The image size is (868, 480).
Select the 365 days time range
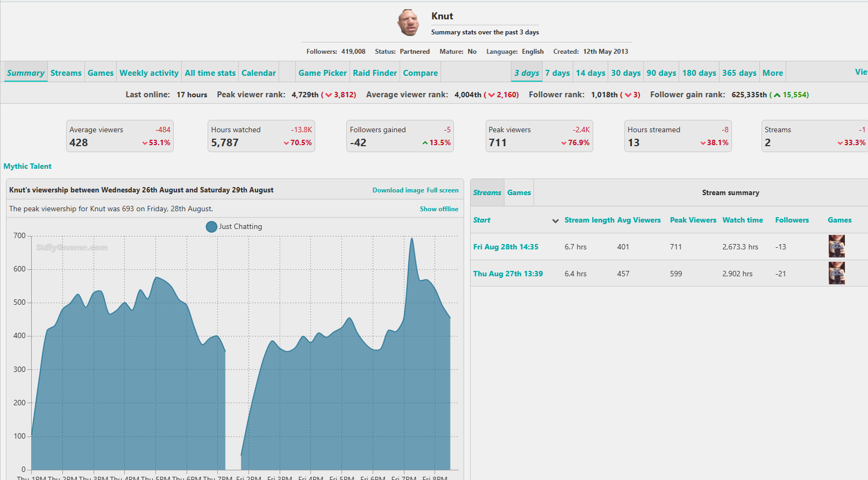click(x=739, y=73)
